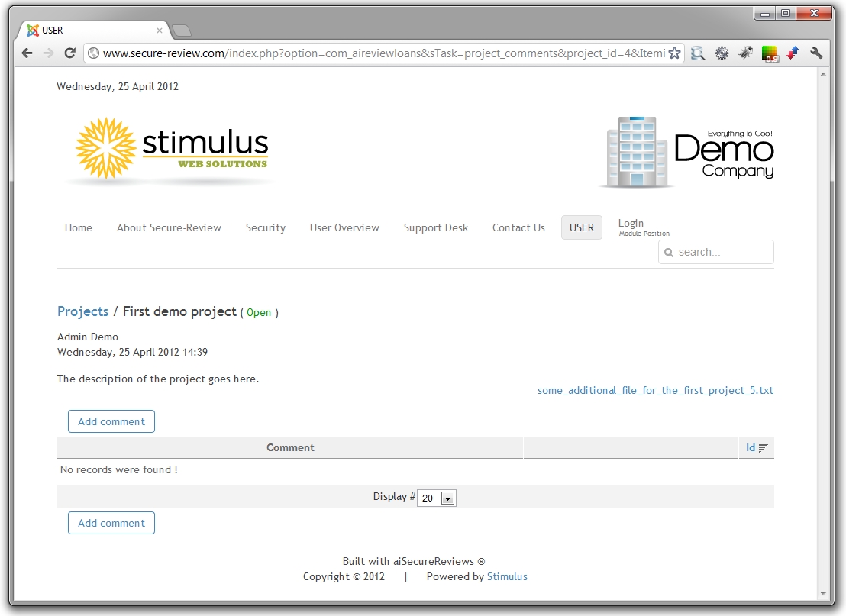Open the Projects breadcrumb link
The width and height of the screenshot is (846, 616).
click(82, 311)
